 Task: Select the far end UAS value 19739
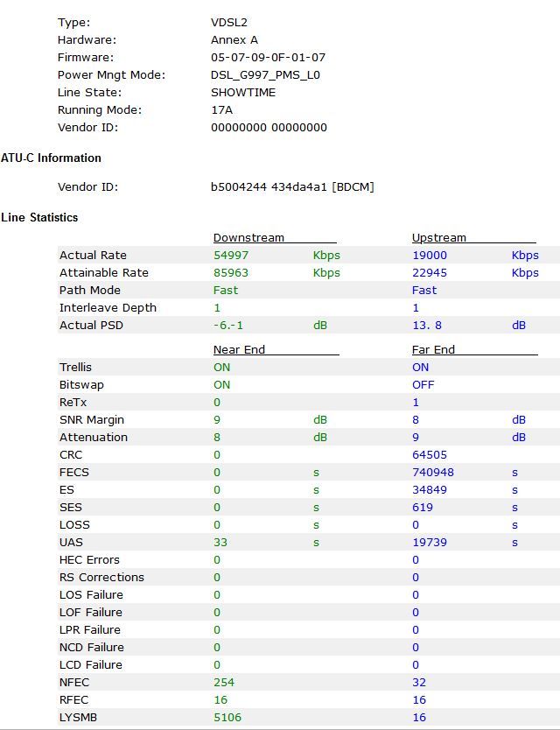430,542
